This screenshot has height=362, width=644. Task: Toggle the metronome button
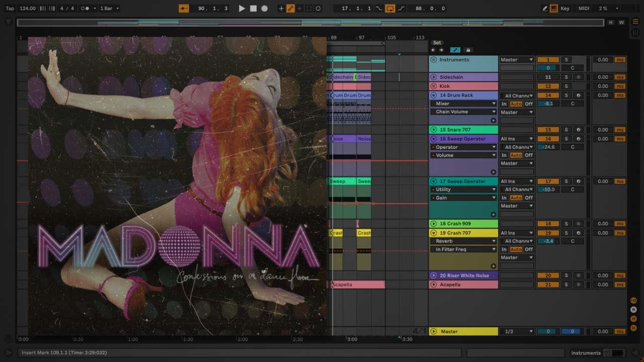coord(86,9)
